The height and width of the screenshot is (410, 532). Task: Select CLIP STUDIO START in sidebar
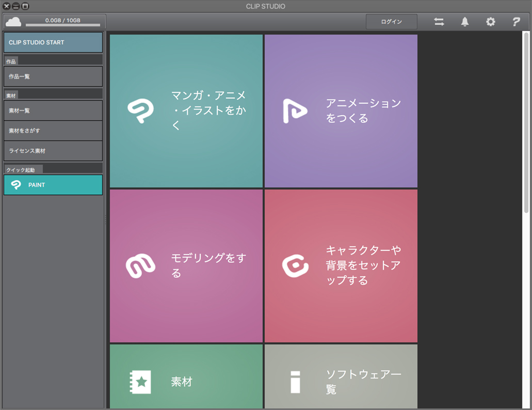(53, 42)
